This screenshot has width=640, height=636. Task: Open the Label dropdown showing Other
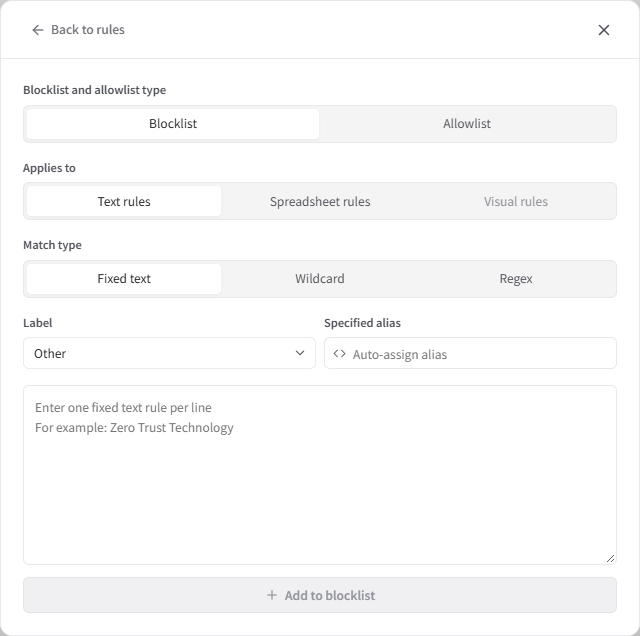(x=169, y=353)
